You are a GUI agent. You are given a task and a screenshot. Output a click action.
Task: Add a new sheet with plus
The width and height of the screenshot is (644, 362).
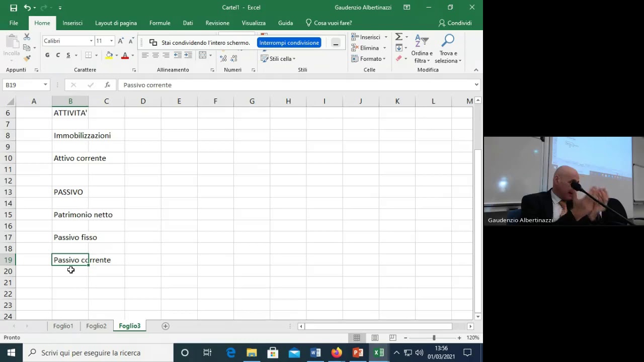pos(165,326)
